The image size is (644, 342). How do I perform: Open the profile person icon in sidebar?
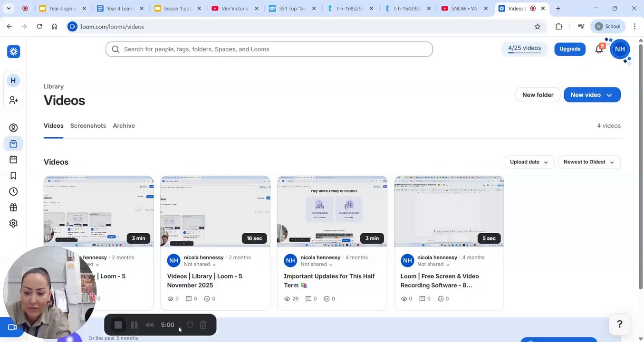[13, 128]
